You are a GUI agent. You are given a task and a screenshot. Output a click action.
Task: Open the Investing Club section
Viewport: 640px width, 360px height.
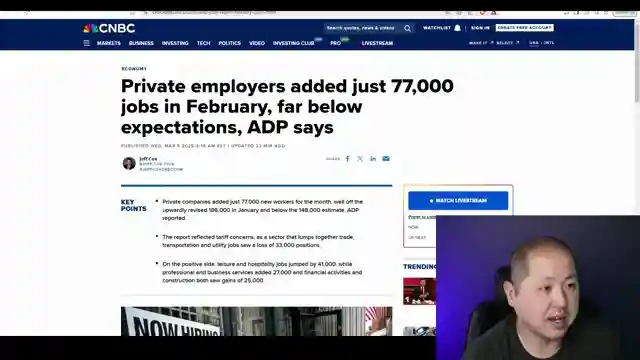click(293, 43)
